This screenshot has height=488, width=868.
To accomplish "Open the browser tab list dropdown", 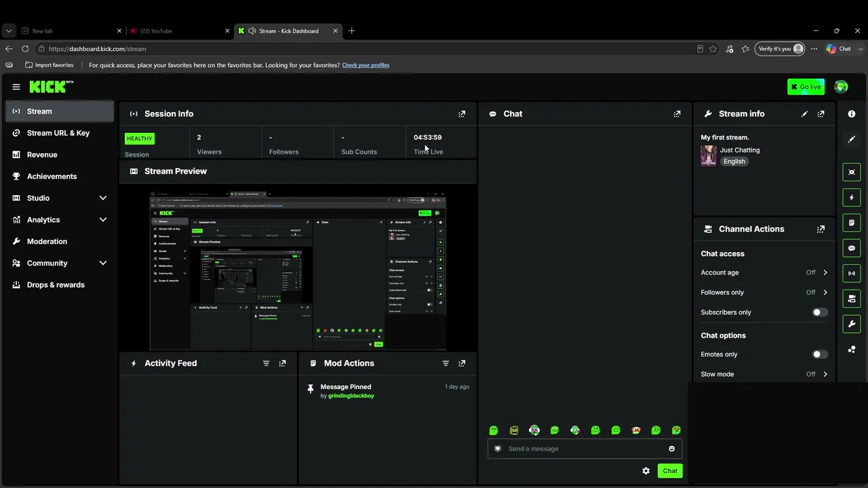I will pyautogui.click(x=9, y=30).
